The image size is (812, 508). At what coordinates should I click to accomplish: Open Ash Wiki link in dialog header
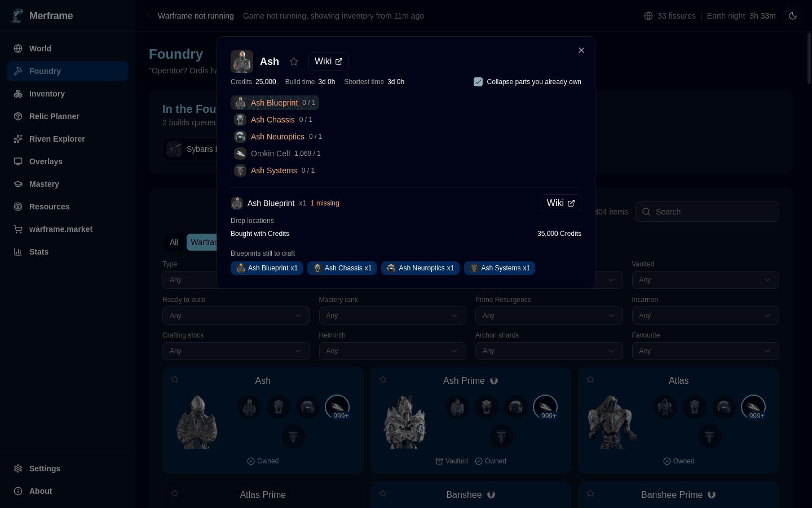tap(329, 62)
